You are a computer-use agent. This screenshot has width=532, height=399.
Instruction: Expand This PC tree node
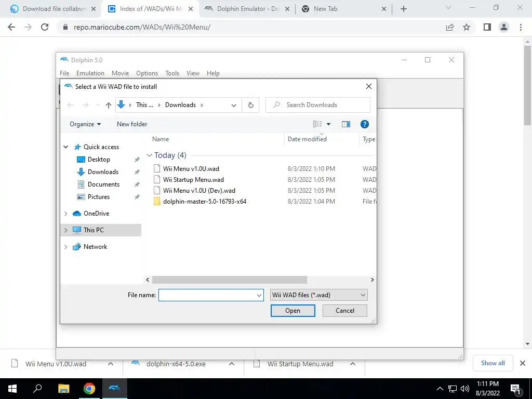(66, 230)
